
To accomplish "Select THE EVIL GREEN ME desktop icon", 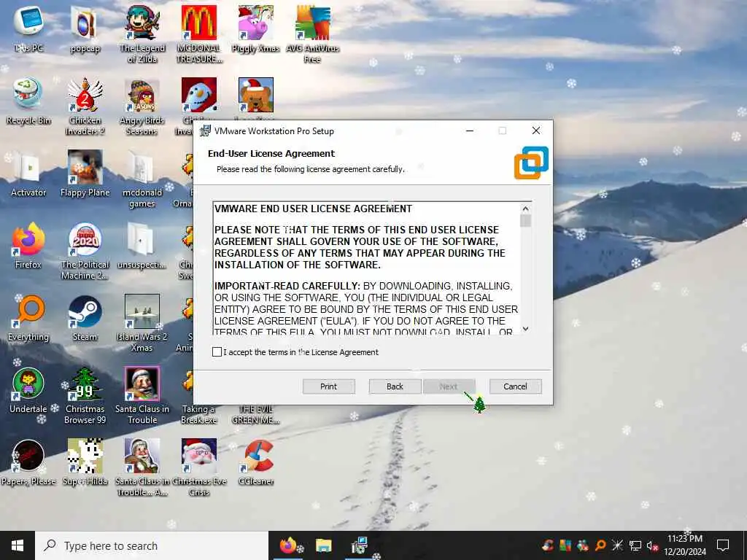I will pyautogui.click(x=256, y=414).
